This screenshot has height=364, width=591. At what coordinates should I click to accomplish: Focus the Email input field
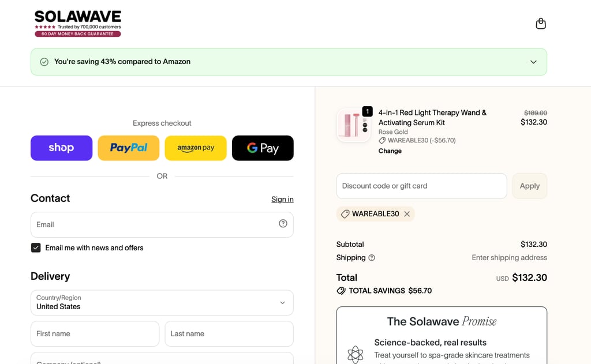coord(162,224)
